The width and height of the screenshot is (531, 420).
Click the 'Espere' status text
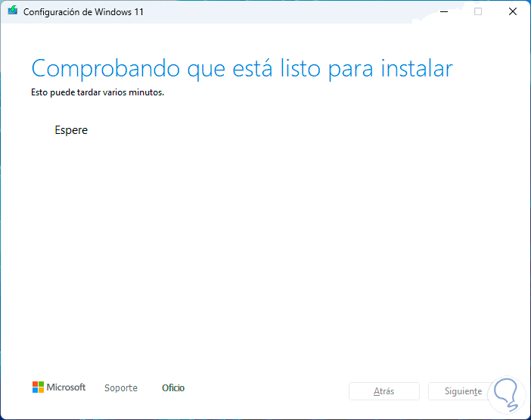(71, 130)
